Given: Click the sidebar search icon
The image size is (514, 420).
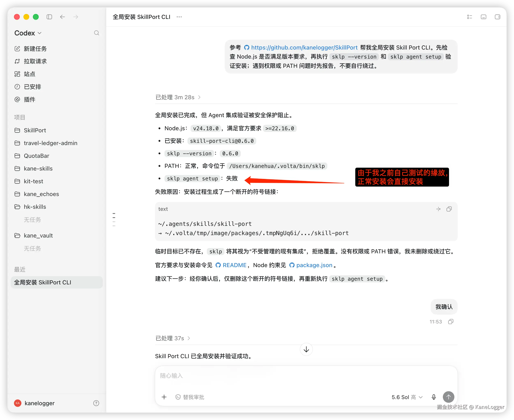Looking at the screenshot, I should coord(97,33).
